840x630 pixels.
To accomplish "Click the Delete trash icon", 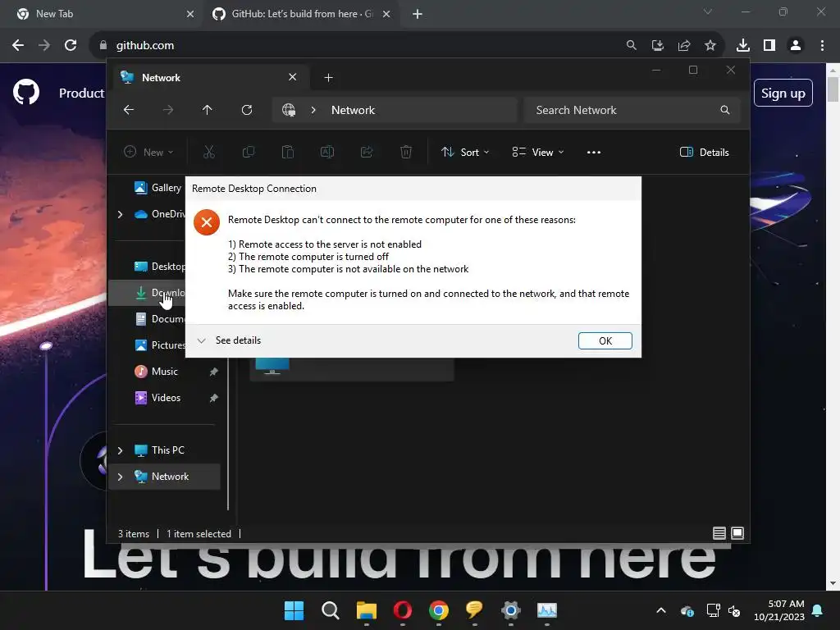I will coord(406,152).
